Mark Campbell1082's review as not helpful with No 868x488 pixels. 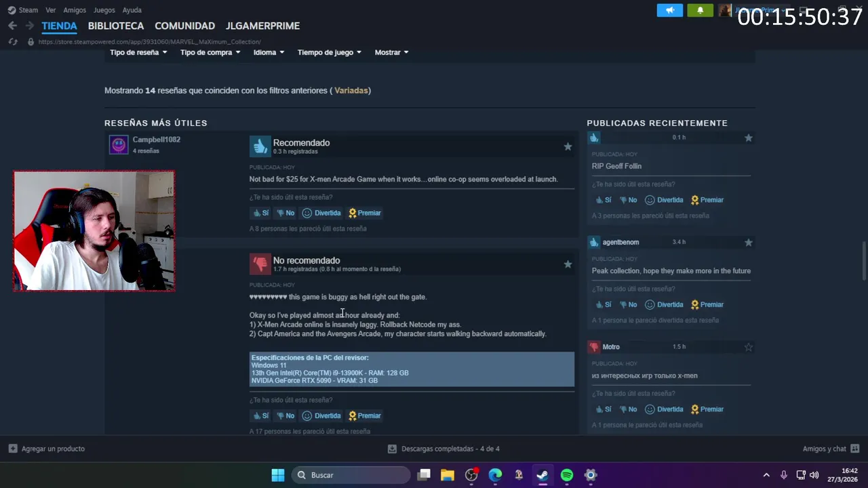point(285,213)
